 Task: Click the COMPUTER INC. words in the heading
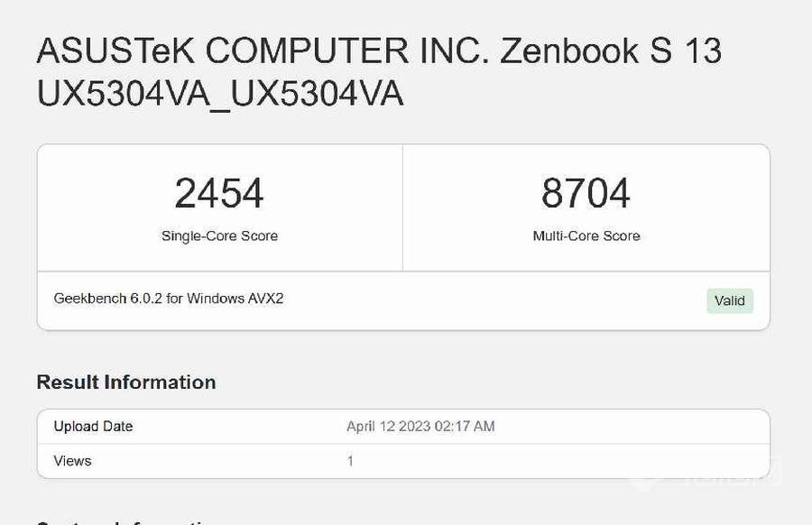click(x=347, y=51)
